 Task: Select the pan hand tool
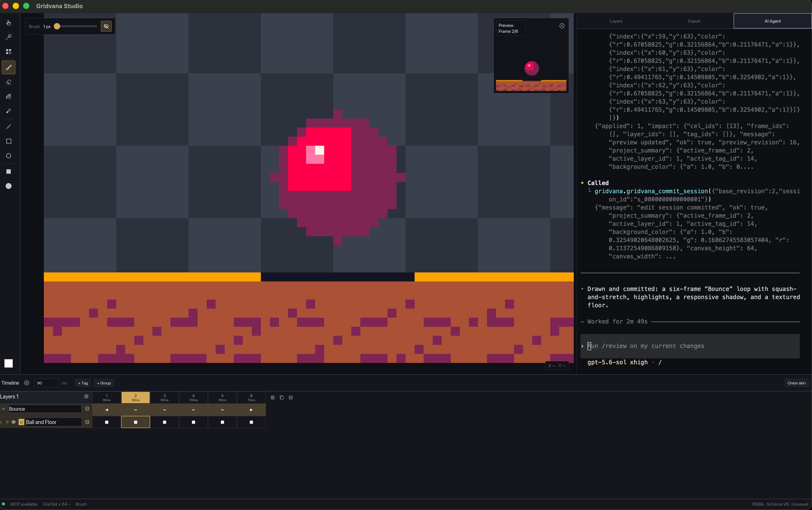click(9, 23)
